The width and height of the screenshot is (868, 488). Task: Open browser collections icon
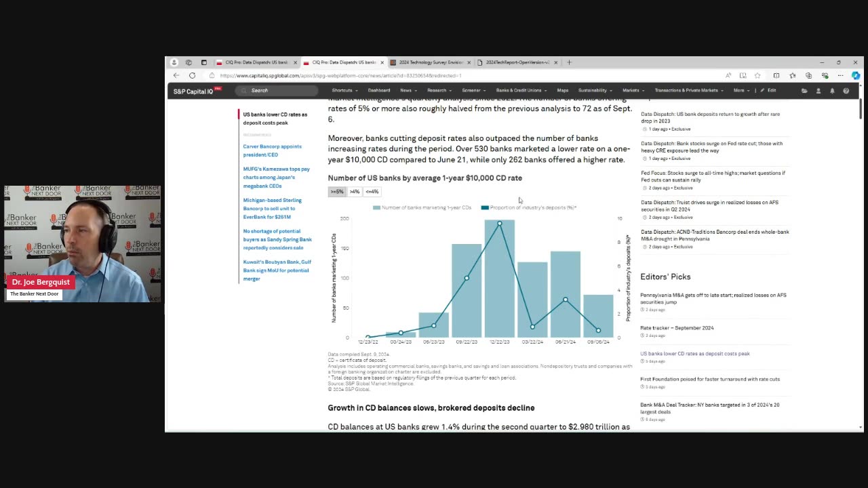[808, 75]
